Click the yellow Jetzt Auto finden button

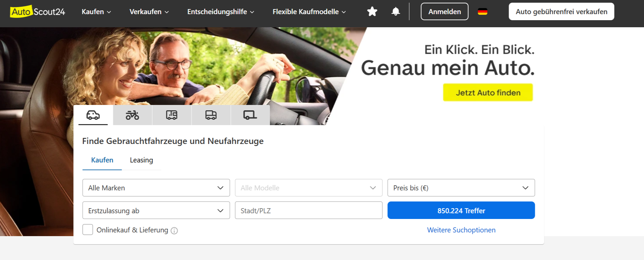pos(488,92)
